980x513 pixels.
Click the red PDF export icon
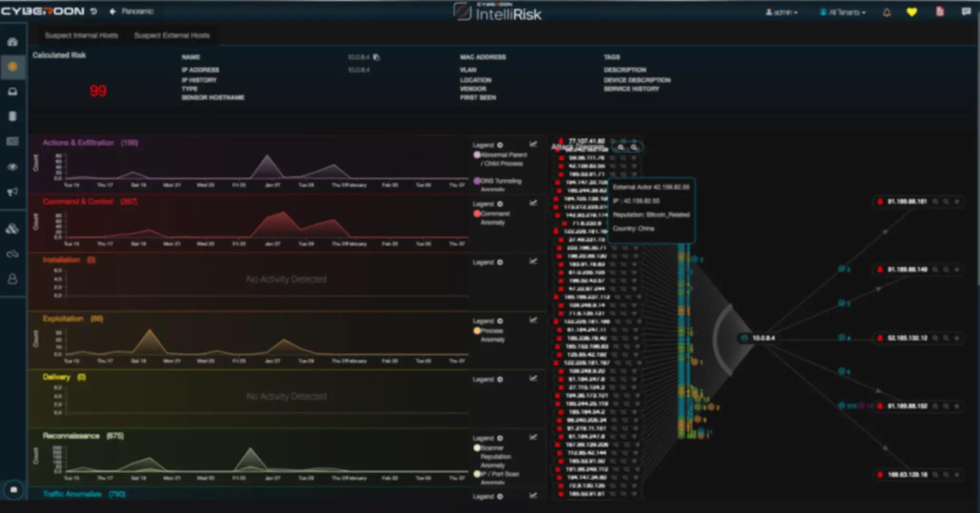(x=940, y=11)
